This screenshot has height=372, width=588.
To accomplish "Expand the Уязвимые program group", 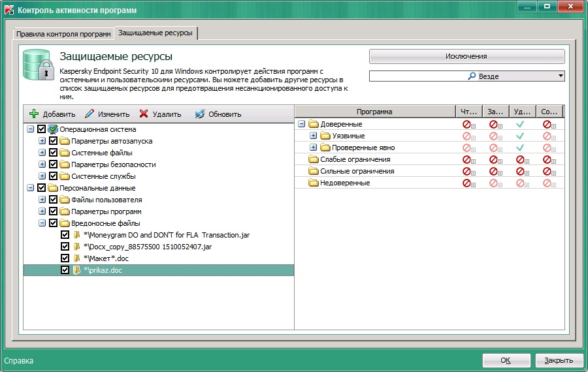I will coord(313,136).
